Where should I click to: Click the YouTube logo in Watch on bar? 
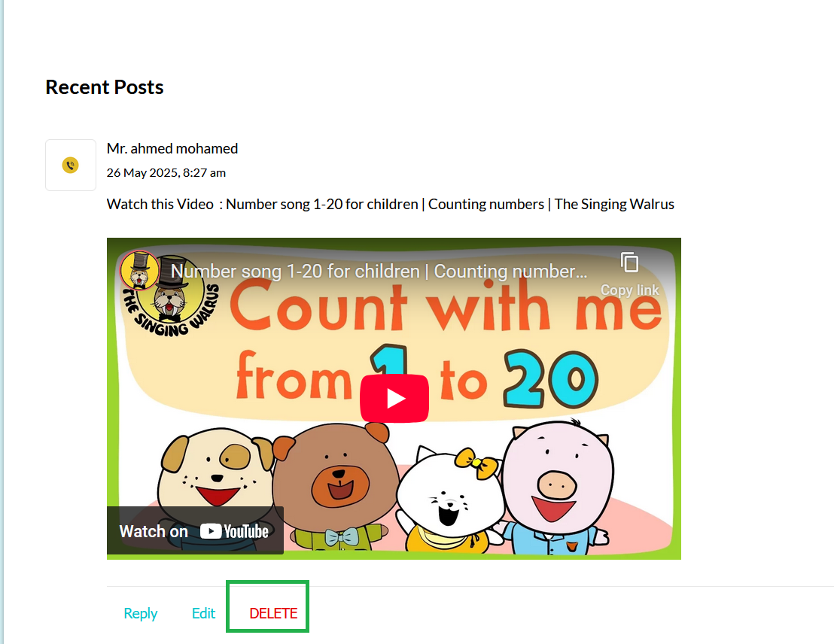[234, 531]
